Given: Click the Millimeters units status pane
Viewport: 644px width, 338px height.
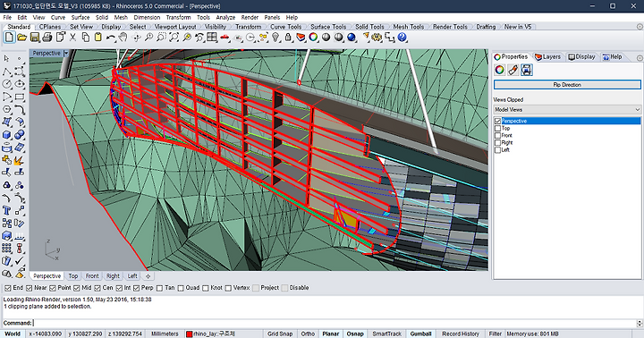Looking at the screenshot, I should (x=165, y=334).
